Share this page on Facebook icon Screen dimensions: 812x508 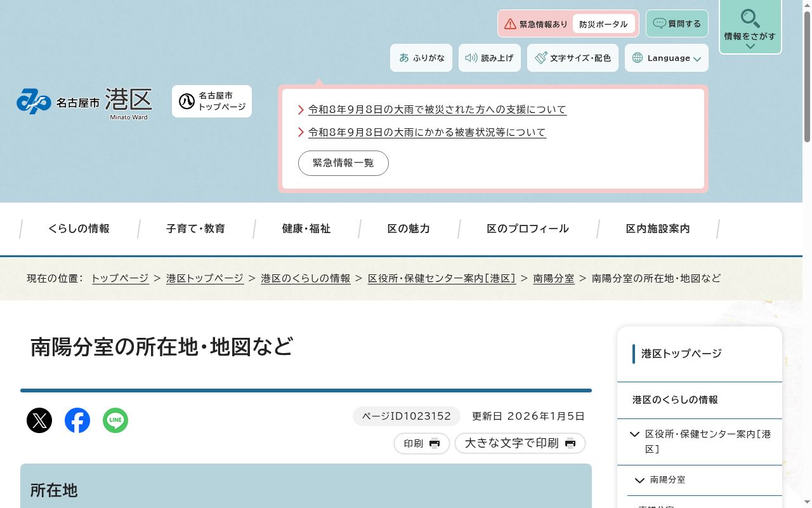coord(77,420)
